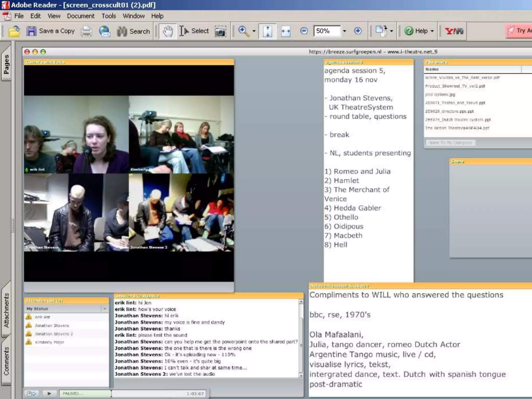Click the Snapshot camera tool
Image resolution: width=532 pixels, height=399 pixels.
pos(220,32)
